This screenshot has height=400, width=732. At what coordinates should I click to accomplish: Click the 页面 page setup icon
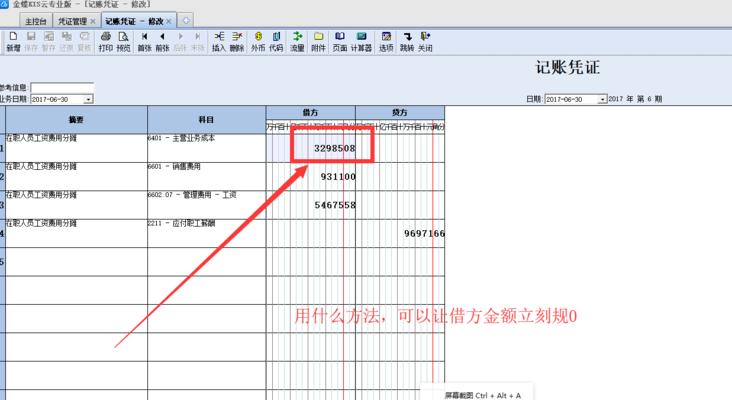click(340, 42)
